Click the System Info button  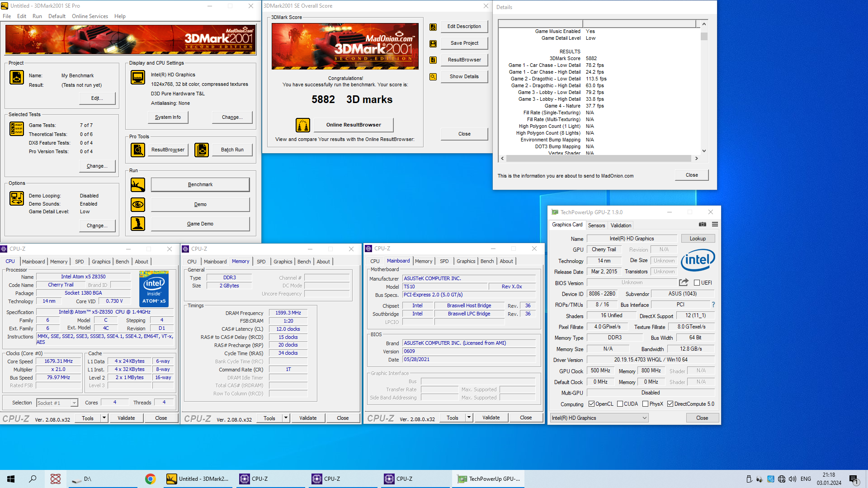point(168,117)
